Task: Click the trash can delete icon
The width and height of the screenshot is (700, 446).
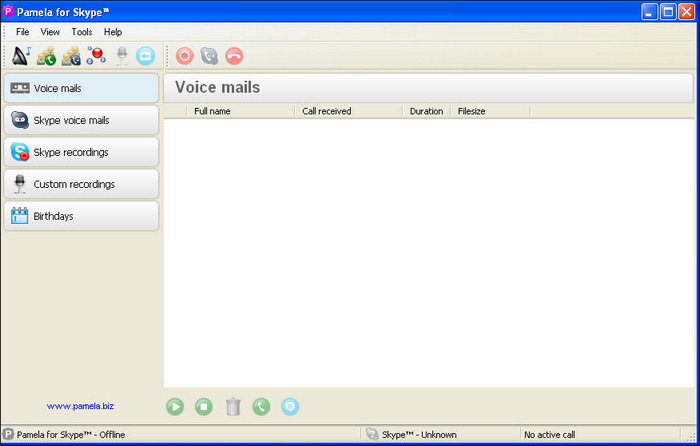Action: pos(233,407)
